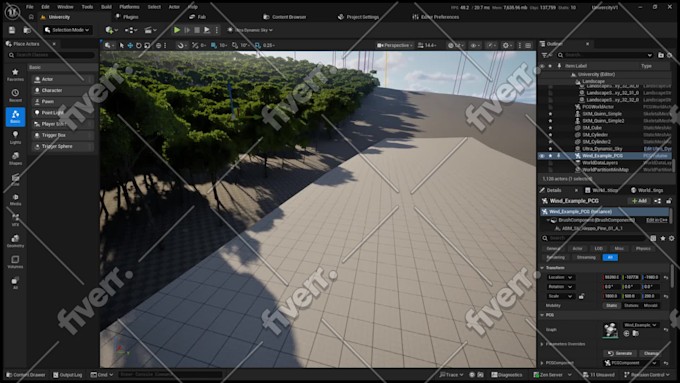Click the Outliner create folder icon
Image resolution: width=680 pixels, height=383 pixels.
661,55
